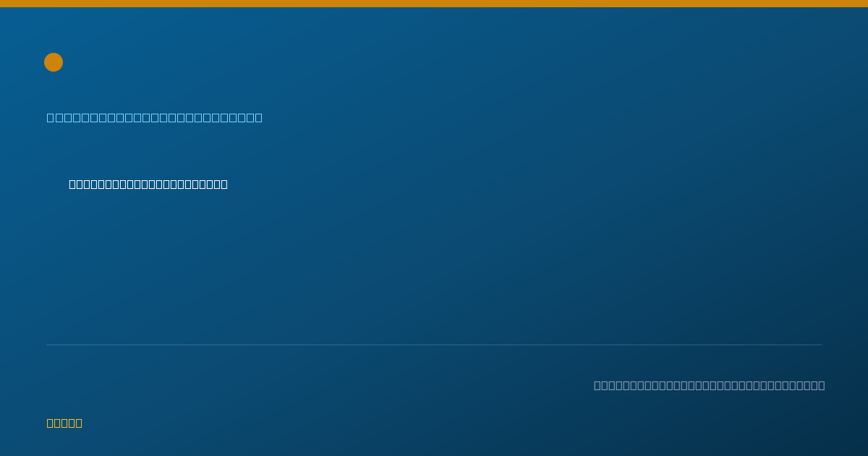Click the last box of the yellow label
The image size is (868, 456).
pyautogui.click(x=79, y=423)
